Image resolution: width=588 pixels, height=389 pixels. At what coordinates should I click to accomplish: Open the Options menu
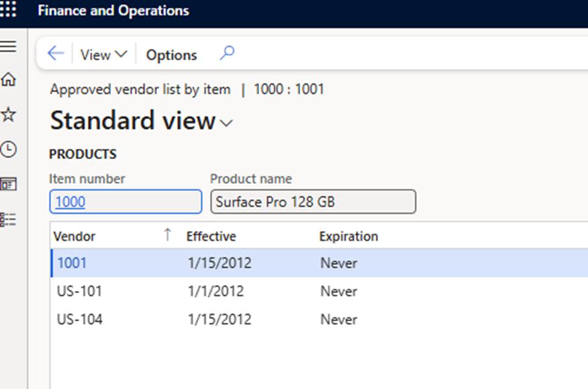point(171,55)
